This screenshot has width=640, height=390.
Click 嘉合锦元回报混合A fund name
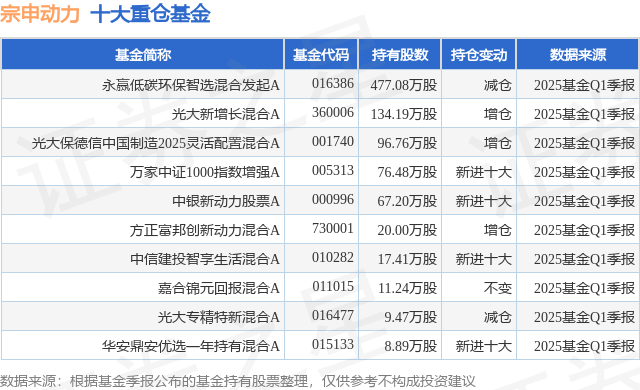[x=219, y=288]
